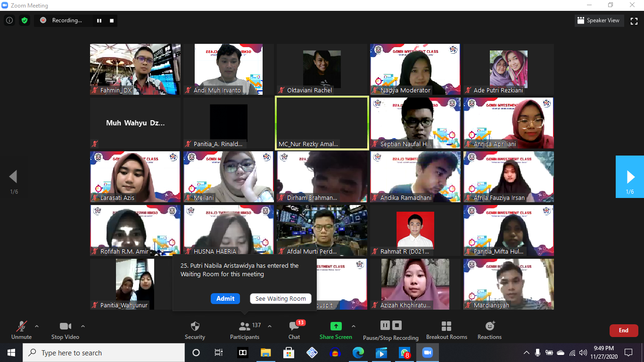Click See Waiting Room button
644x362 pixels.
[281, 298]
